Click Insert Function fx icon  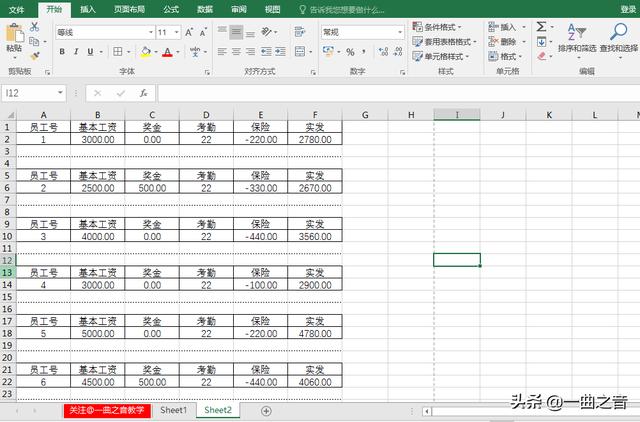coord(143,93)
